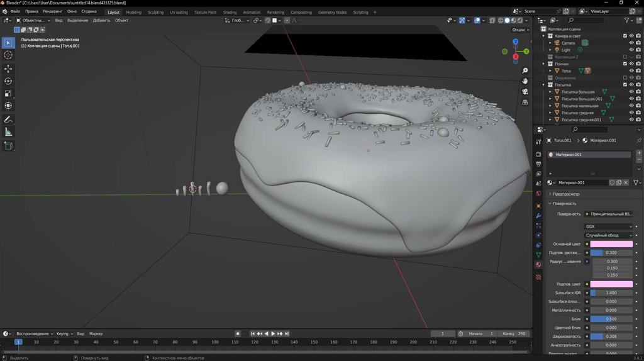Switch to the Sculpting workspace tab
The width and height of the screenshot is (644, 361).
click(x=155, y=12)
